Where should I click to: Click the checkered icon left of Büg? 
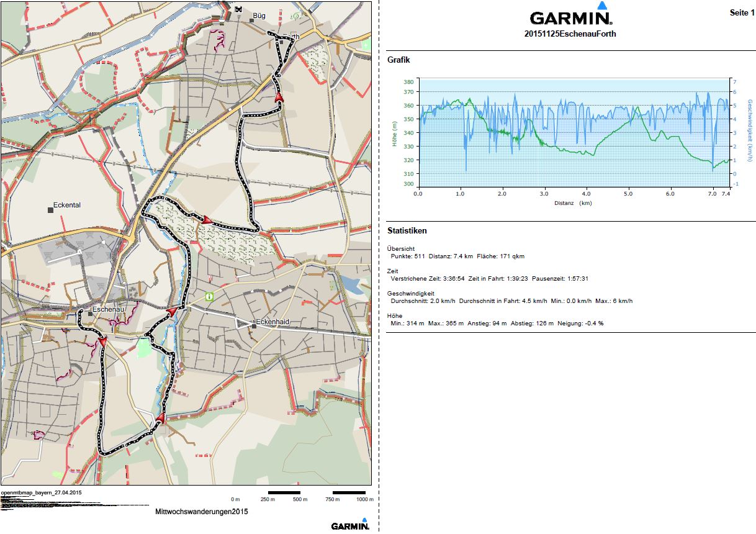click(x=238, y=9)
